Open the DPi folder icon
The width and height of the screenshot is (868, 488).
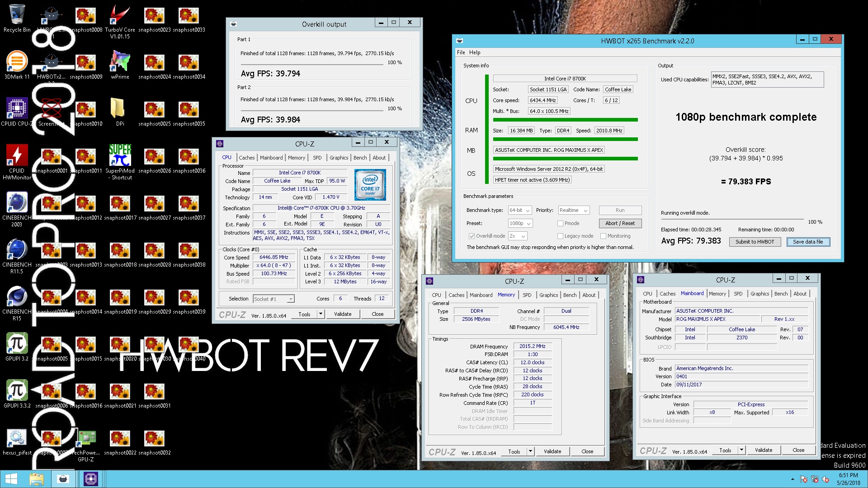120,112
